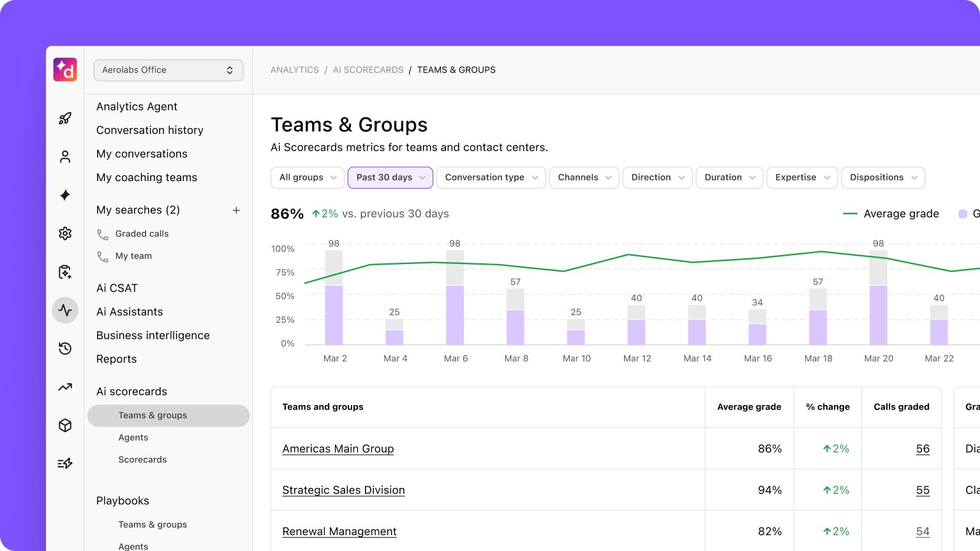The height and width of the screenshot is (551, 980).
Task: Select My coaching teams
Action: (x=147, y=177)
